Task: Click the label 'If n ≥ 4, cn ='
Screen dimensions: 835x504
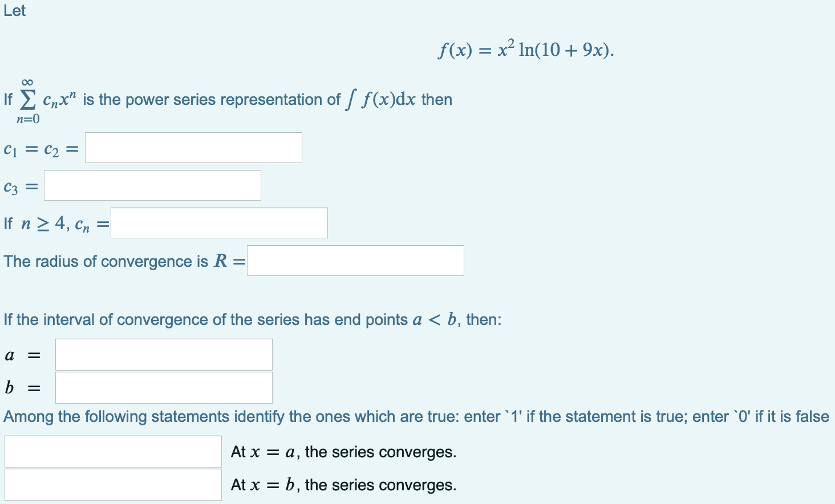Action: pos(54,223)
